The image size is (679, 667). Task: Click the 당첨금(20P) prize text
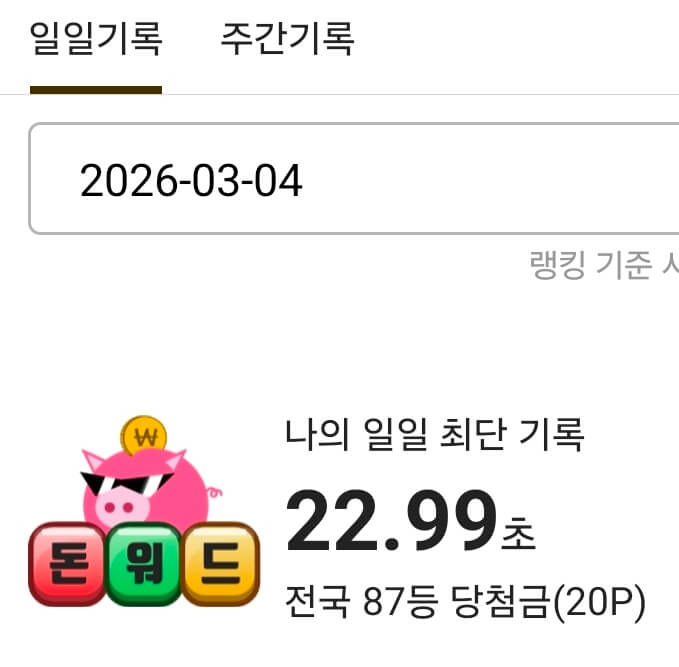click(x=548, y=602)
